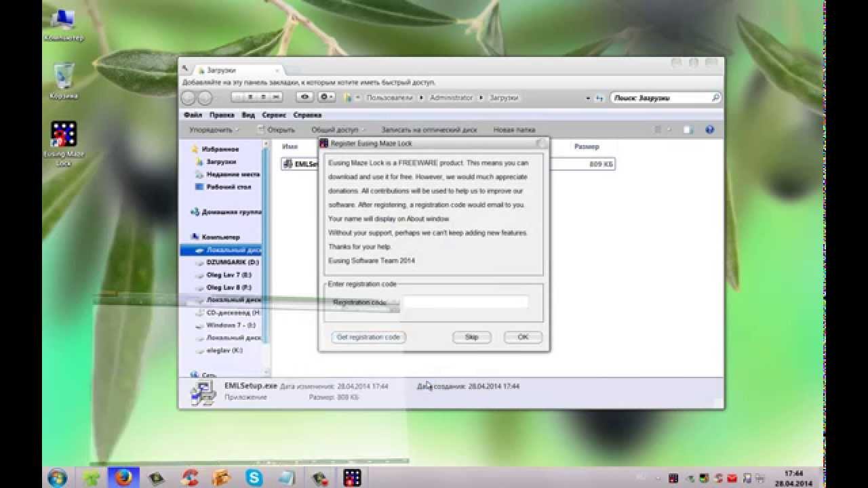Click the folder icon in the address bar
Viewport: 868px width, 488px height.
click(x=348, y=98)
